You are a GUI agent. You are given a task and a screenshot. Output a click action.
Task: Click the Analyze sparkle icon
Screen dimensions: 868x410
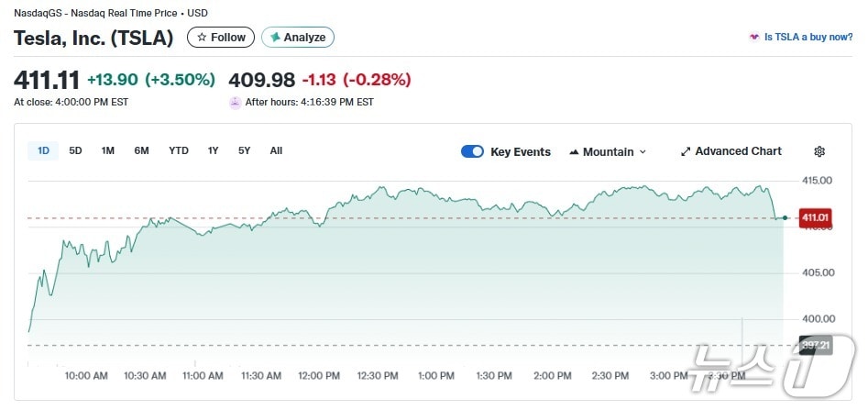[x=274, y=38]
